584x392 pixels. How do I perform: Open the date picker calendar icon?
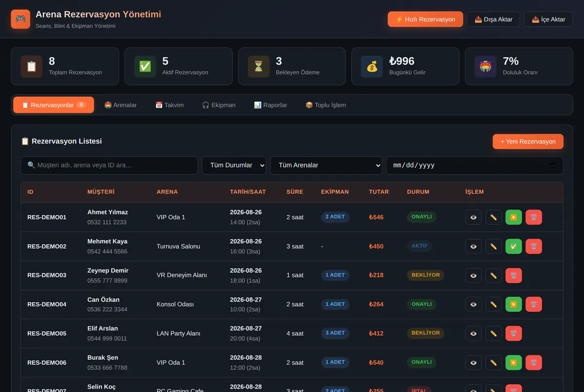(552, 165)
